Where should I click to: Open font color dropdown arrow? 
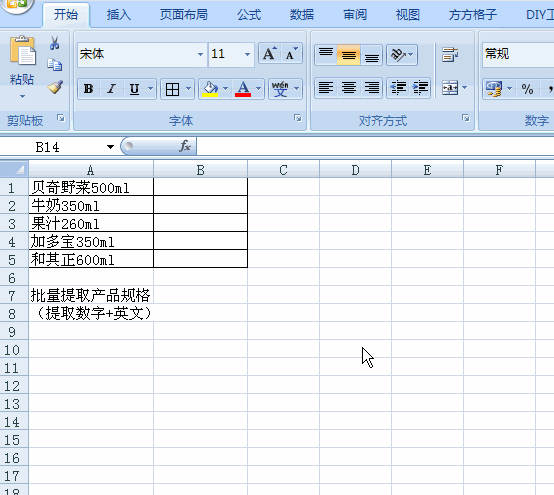click(259, 89)
